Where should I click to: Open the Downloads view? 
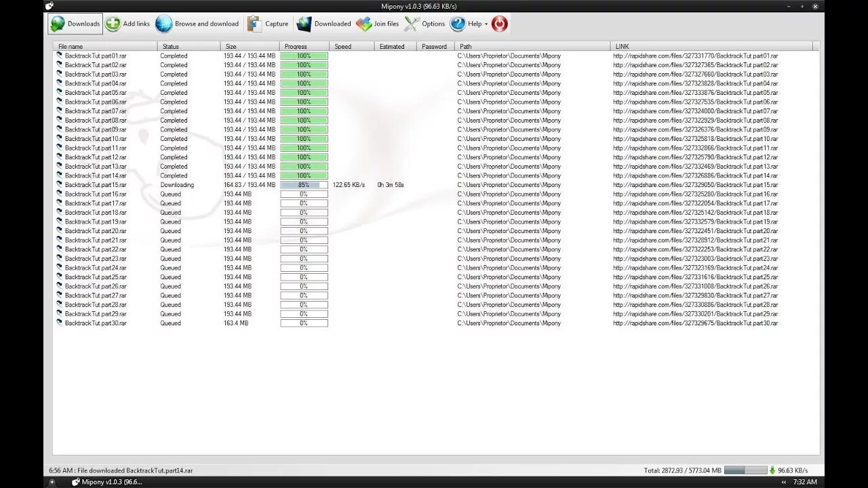coord(75,24)
